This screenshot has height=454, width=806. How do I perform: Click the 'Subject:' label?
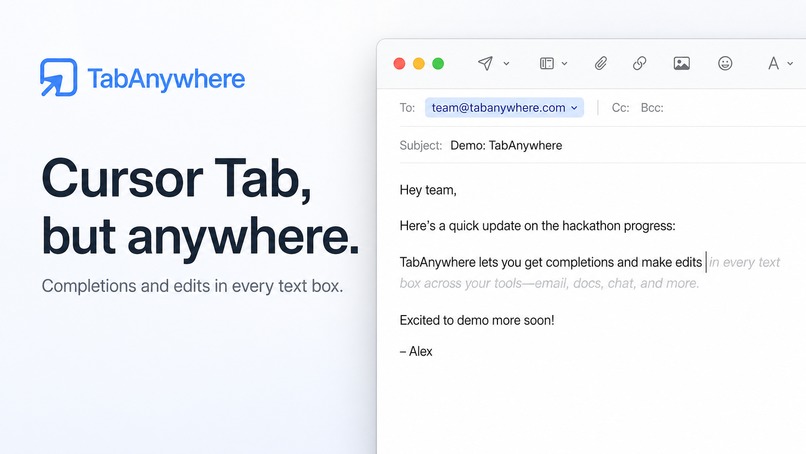pos(420,146)
